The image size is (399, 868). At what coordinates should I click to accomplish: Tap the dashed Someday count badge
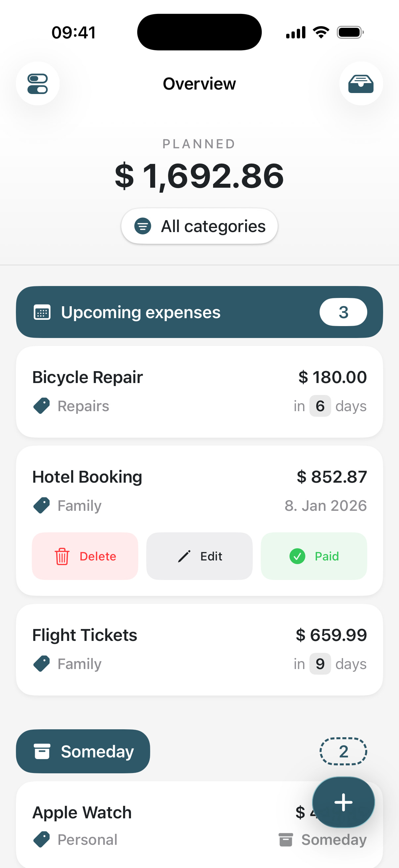pyautogui.click(x=343, y=751)
